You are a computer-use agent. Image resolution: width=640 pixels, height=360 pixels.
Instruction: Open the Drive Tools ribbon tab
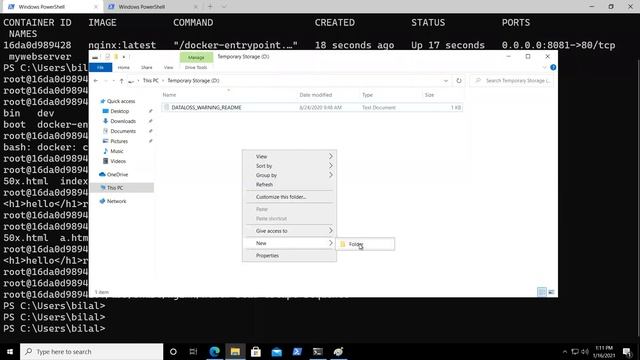tap(196, 67)
